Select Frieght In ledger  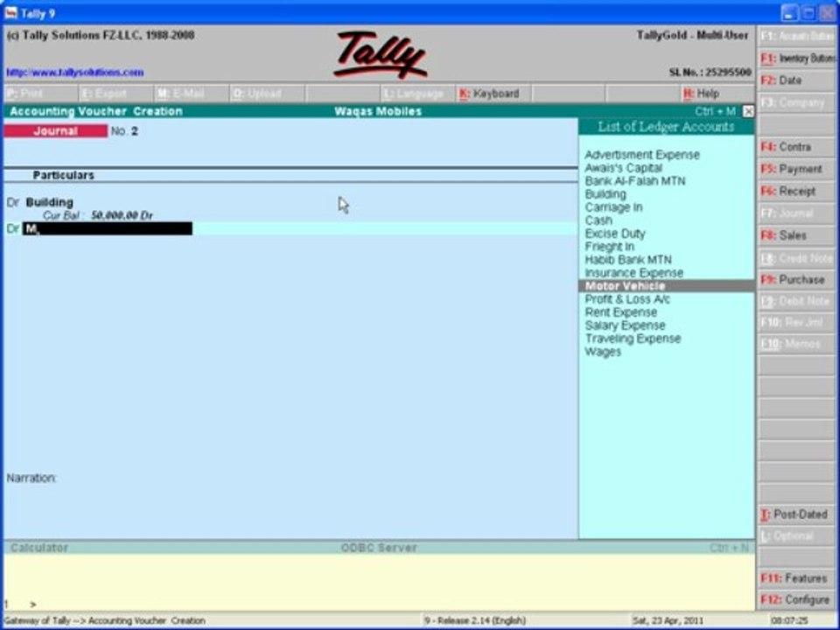(x=609, y=247)
